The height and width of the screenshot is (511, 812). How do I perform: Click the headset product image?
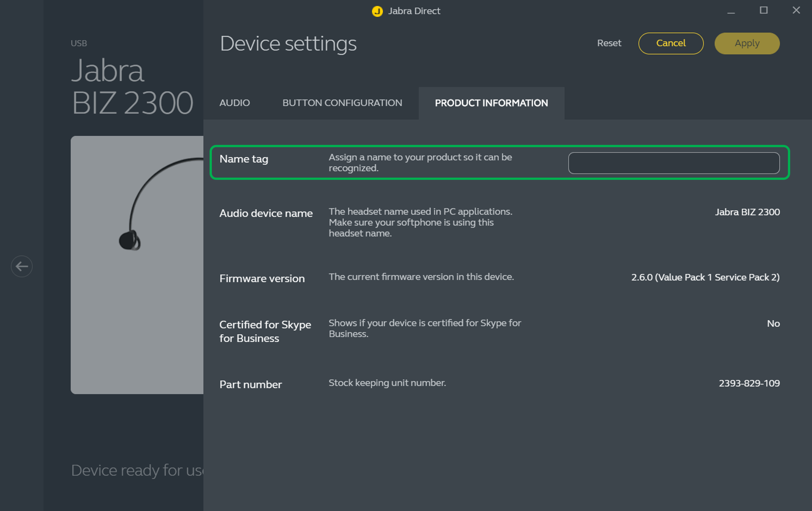137,264
